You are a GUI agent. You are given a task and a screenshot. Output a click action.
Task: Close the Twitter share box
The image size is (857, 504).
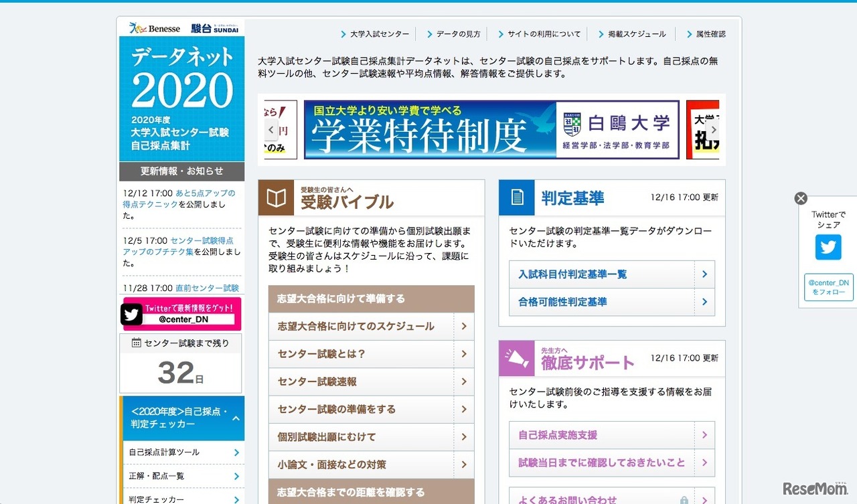[801, 198]
